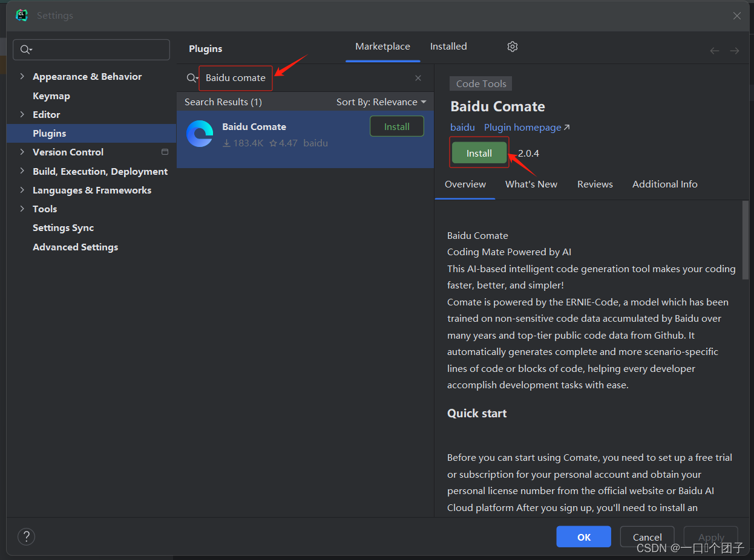The height and width of the screenshot is (560, 754).
Task: Select Keymap in settings tree
Action: (51, 96)
